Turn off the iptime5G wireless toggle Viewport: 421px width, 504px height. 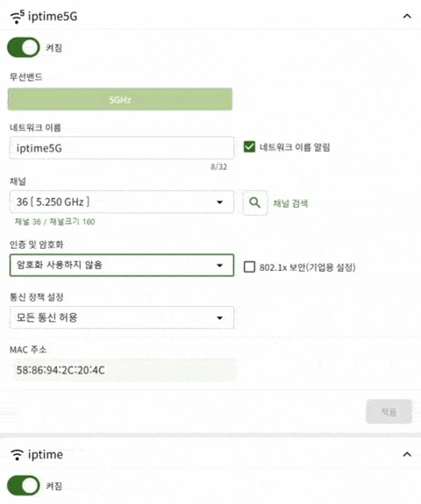pyautogui.click(x=24, y=48)
